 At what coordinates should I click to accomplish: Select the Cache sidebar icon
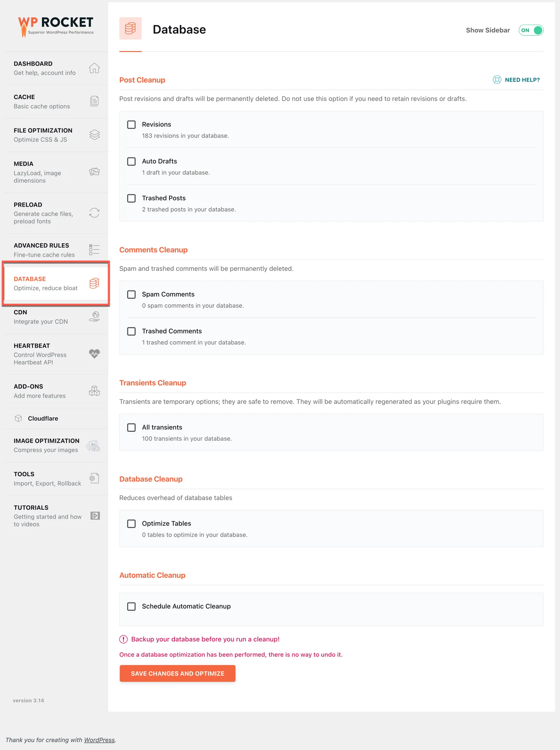(x=94, y=100)
